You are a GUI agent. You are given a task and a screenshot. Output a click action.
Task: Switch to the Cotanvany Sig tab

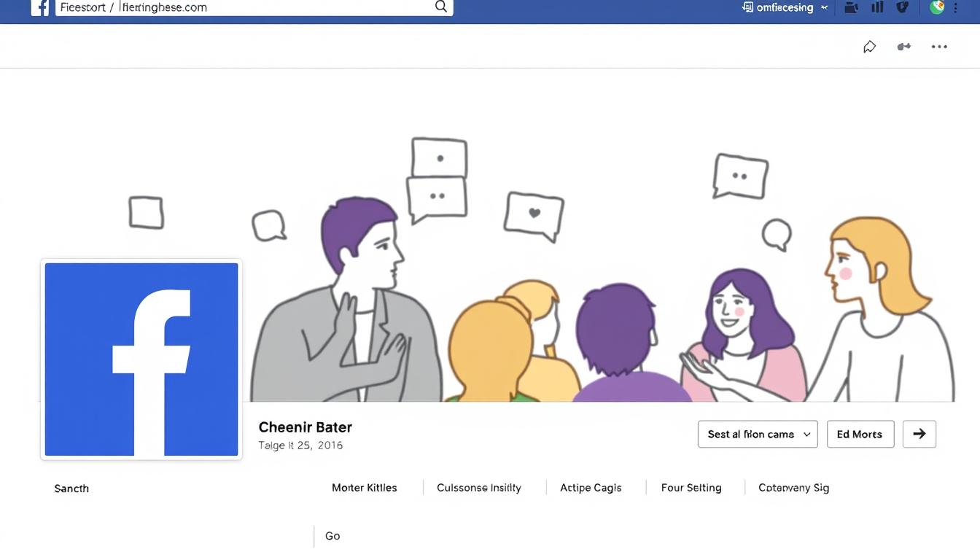coord(794,488)
